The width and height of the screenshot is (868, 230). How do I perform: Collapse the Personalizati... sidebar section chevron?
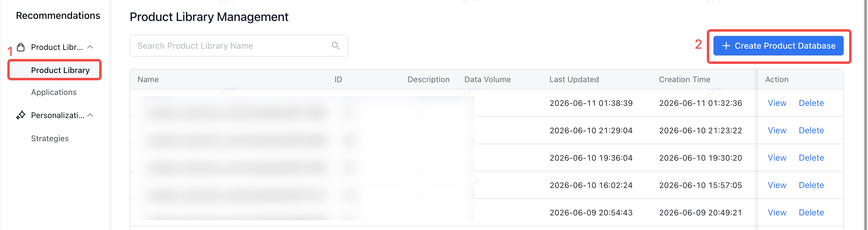90,115
